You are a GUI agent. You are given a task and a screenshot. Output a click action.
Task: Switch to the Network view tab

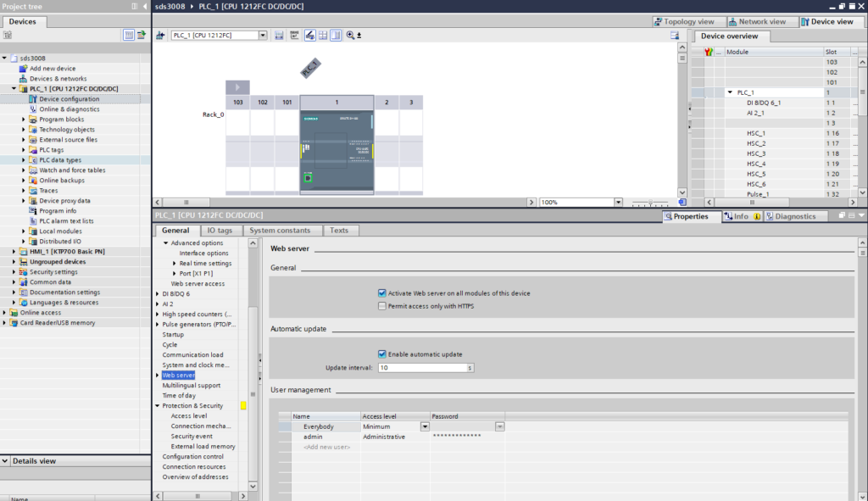click(760, 21)
